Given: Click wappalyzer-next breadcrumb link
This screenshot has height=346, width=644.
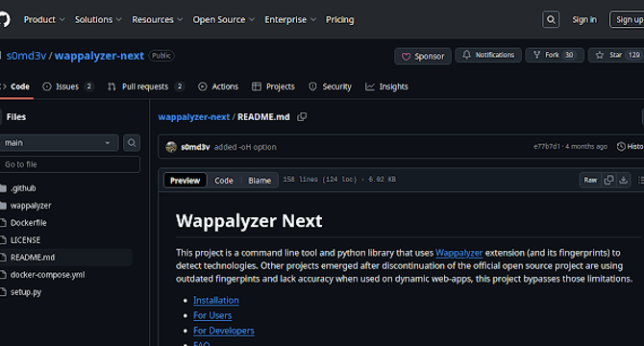Looking at the screenshot, I should 194,117.
